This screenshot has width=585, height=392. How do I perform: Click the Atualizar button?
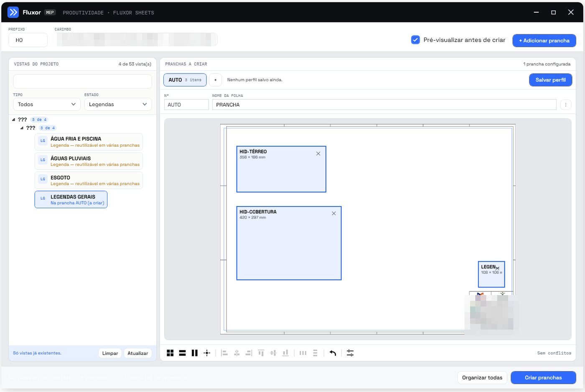(x=137, y=353)
